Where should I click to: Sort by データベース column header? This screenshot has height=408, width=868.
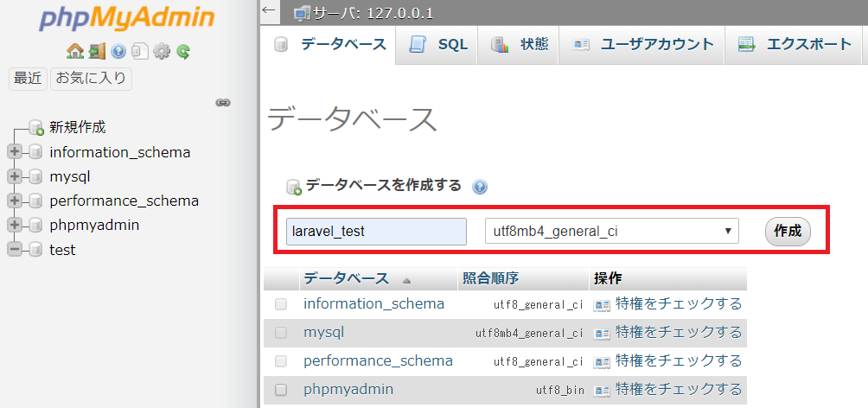click(347, 278)
